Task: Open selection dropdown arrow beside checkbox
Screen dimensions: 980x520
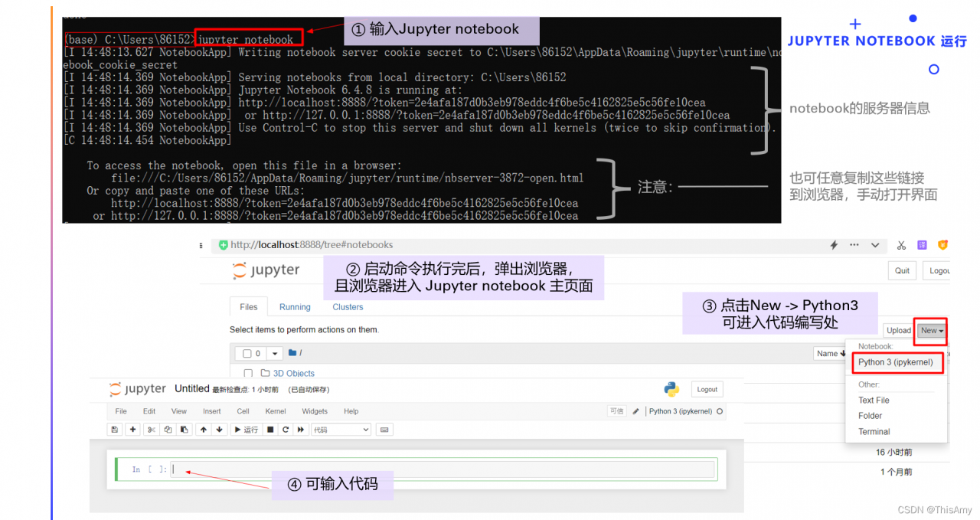Action: pos(275,354)
